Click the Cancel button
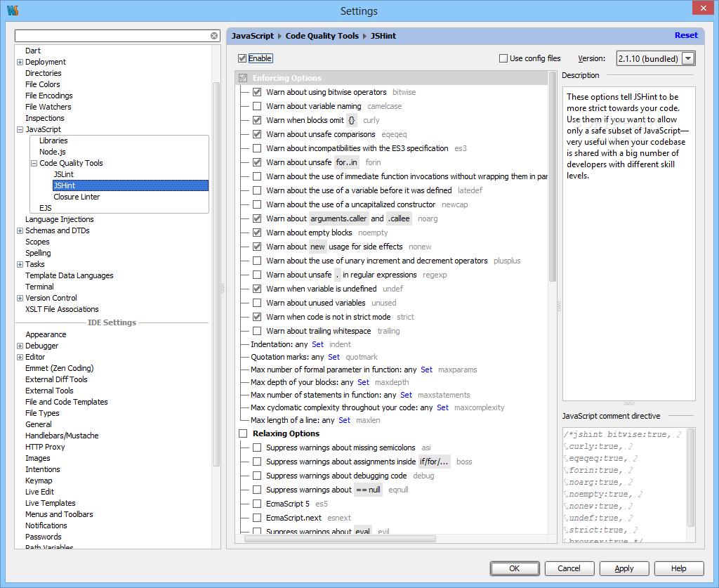Viewport: 719px width, 588px height. click(x=569, y=568)
